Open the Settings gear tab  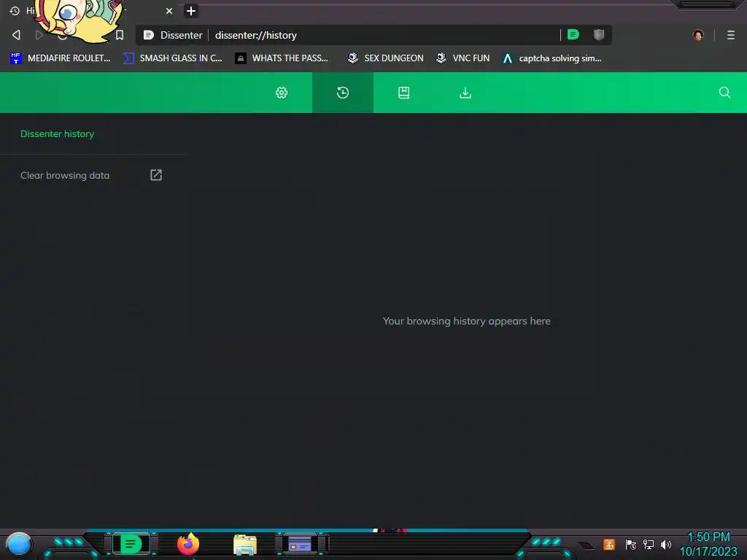click(x=282, y=93)
